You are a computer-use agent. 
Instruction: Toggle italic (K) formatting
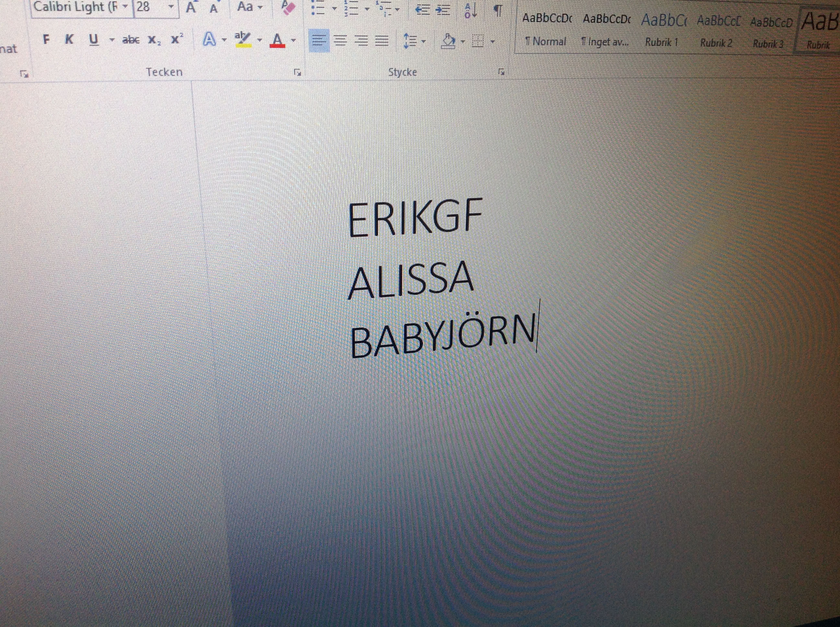tap(69, 40)
